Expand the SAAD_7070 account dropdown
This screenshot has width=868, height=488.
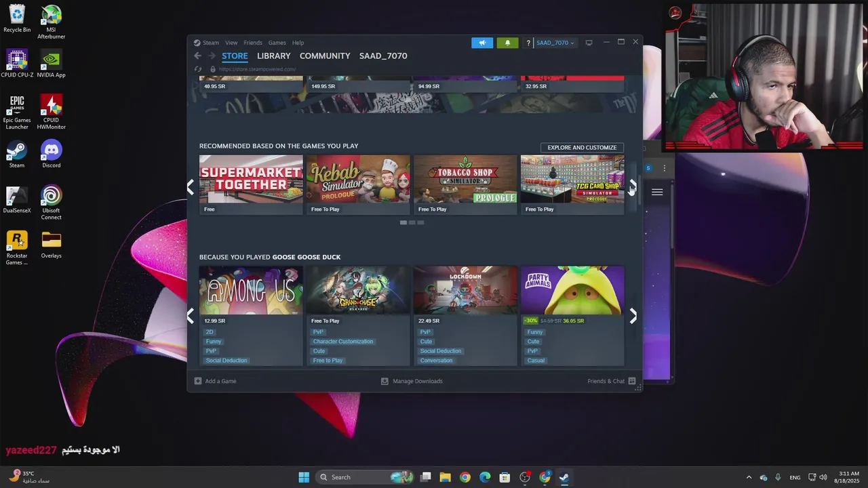pos(555,43)
